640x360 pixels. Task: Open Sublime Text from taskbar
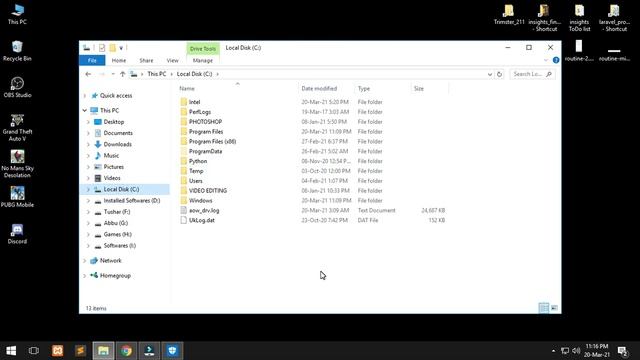80,351
